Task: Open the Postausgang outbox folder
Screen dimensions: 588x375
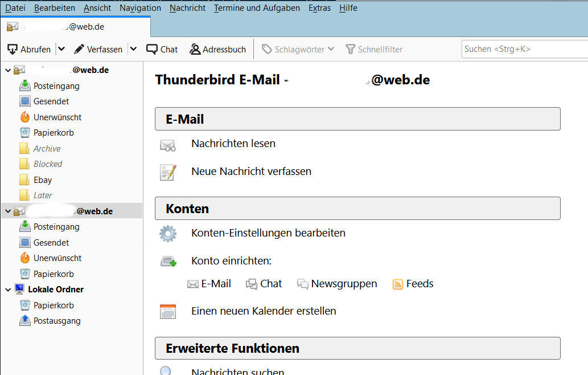Action: 50,320
